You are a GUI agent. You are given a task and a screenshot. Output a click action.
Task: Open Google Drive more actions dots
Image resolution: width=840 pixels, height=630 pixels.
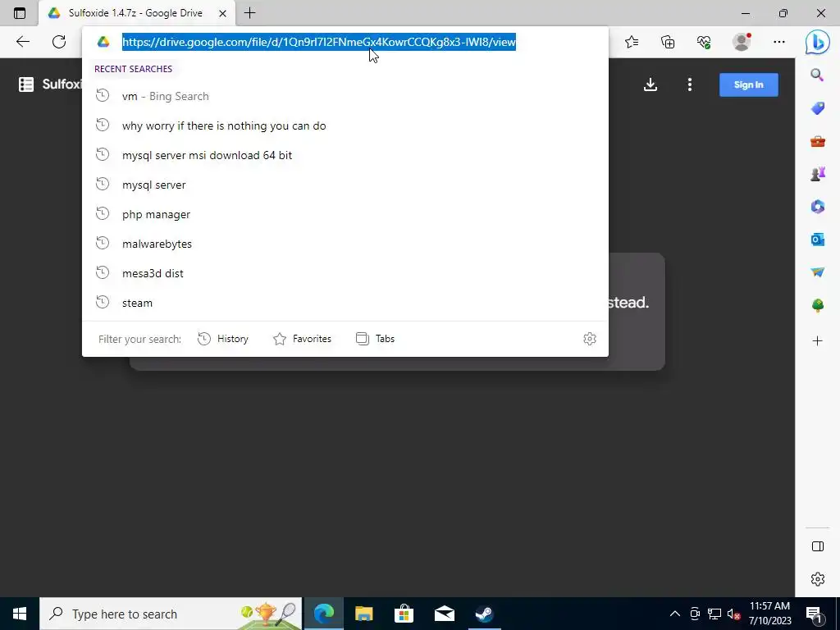click(x=689, y=84)
